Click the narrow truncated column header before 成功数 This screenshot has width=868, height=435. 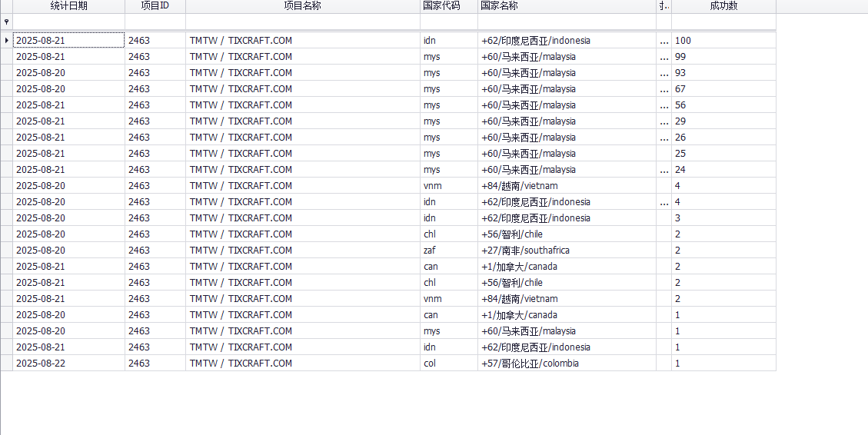[x=663, y=6]
